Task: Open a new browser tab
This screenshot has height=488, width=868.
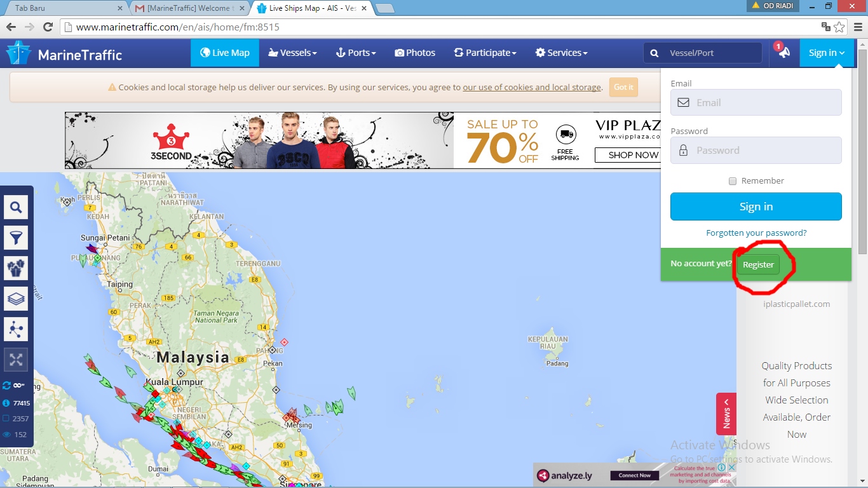Action: coord(385,8)
